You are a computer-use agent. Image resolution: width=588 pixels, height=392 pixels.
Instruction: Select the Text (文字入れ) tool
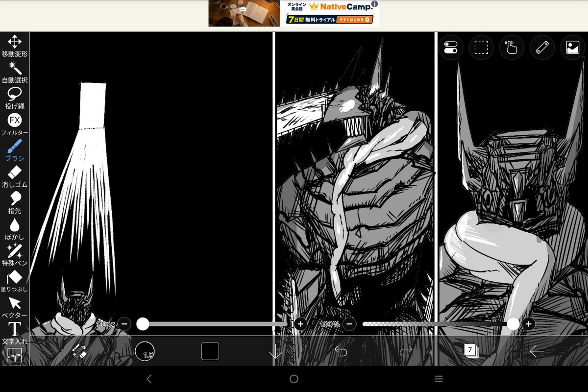(x=15, y=333)
